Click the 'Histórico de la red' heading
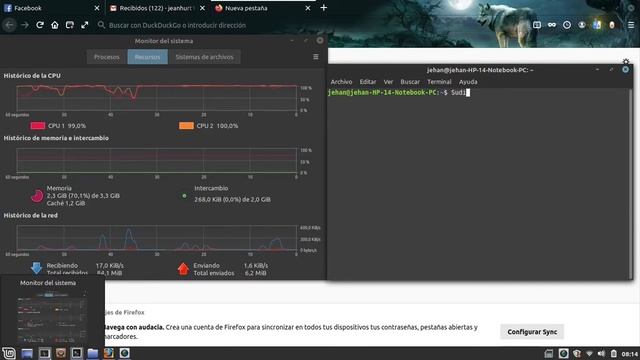640x360 pixels. 31,215
